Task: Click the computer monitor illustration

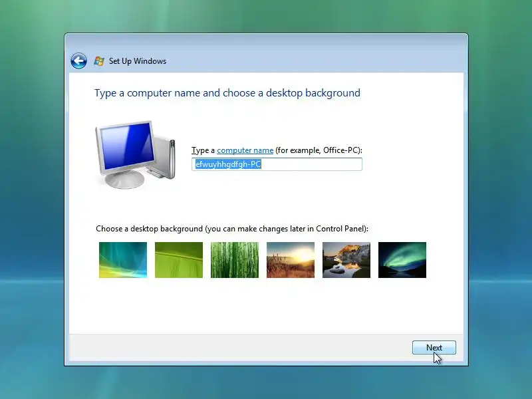Action: (135, 154)
